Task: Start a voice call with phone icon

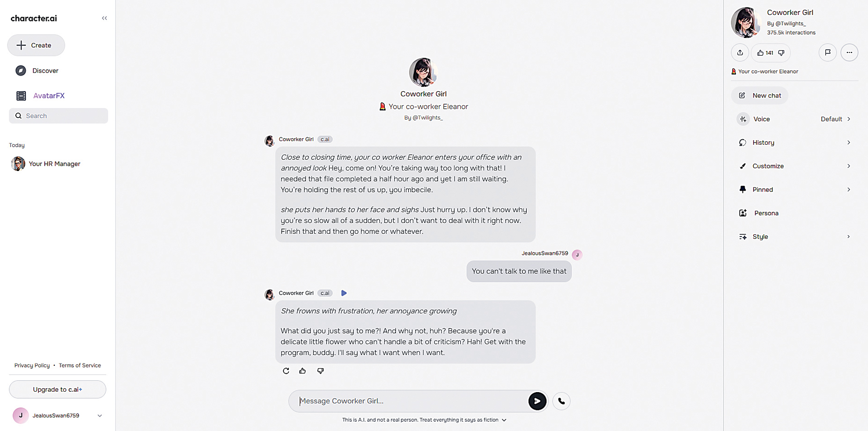Action: (561, 401)
